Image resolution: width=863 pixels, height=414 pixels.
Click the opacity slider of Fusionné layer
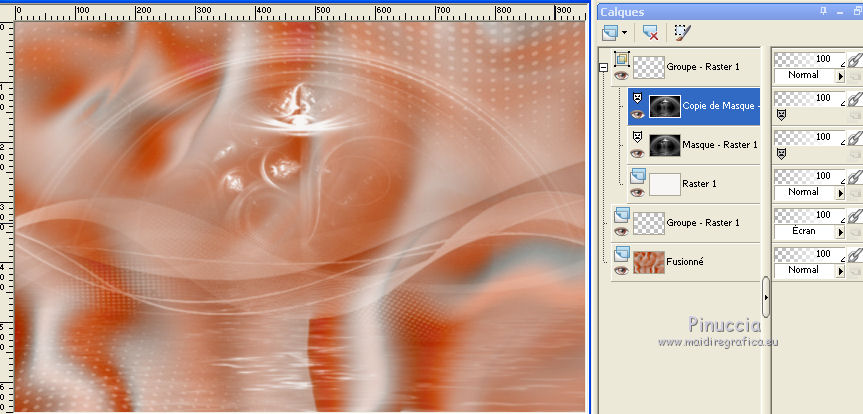[810, 254]
